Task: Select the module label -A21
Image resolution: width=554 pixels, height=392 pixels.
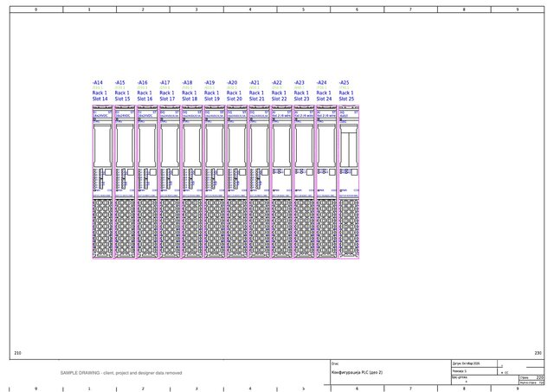Action: pos(254,82)
